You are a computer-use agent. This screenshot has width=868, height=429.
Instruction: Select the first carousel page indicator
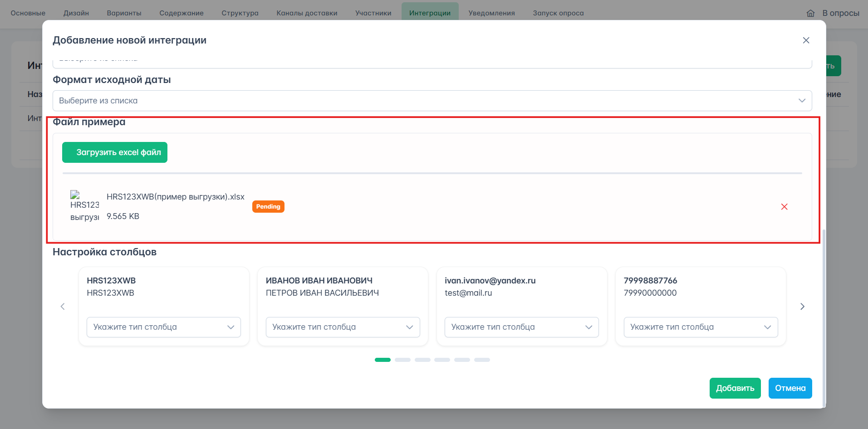(x=383, y=360)
